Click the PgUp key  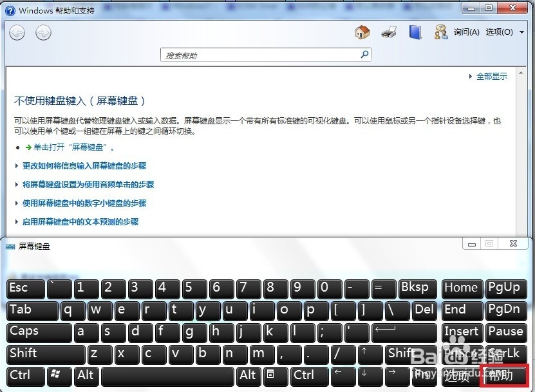tap(506, 289)
